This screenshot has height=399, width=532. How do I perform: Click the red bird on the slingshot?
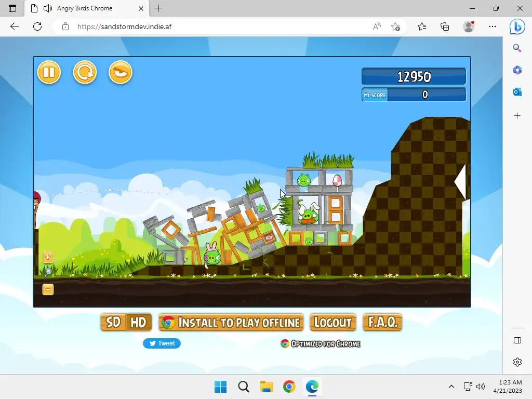pos(37,199)
